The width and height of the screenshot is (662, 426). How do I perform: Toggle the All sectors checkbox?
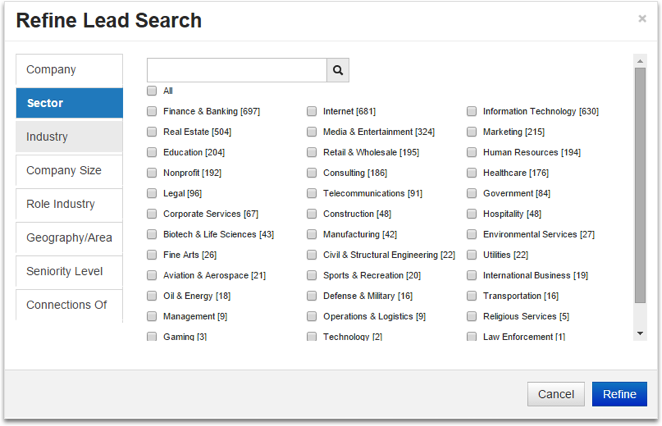click(152, 91)
